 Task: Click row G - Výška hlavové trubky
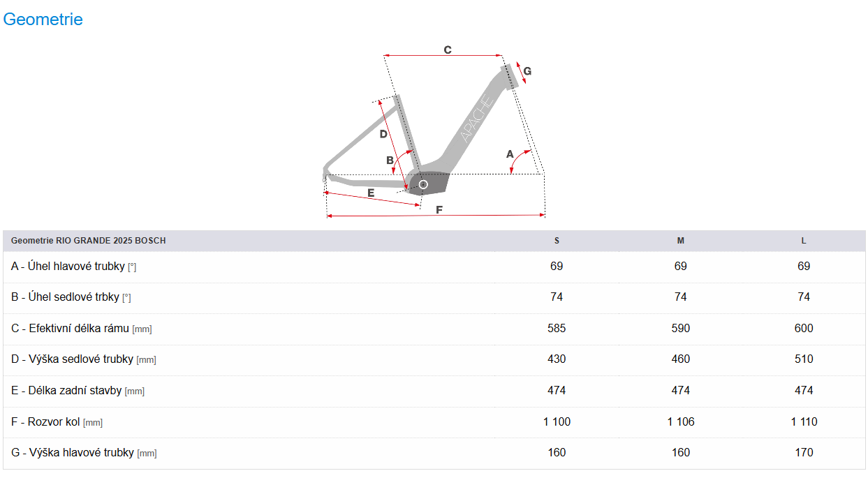click(434, 453)
